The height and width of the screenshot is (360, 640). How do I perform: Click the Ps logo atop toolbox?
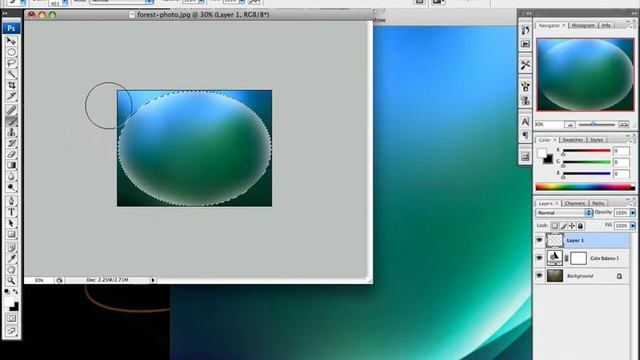(11, 28)
